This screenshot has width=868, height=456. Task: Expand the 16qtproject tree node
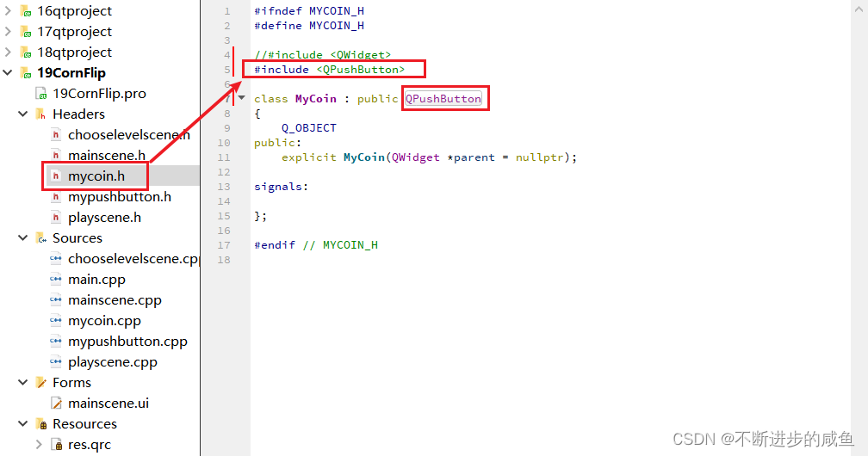pyautogui.click(x=7, y=10)
